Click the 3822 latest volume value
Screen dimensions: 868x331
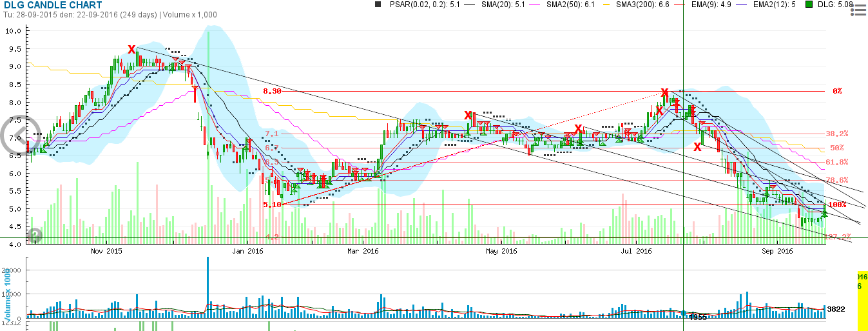coord(836,309)
